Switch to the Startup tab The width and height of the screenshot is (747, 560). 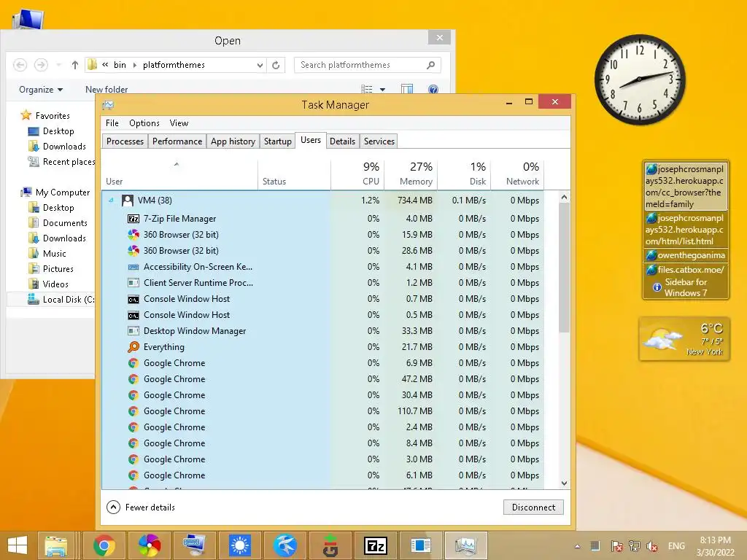pyautogui.click(x=278, y=141)
